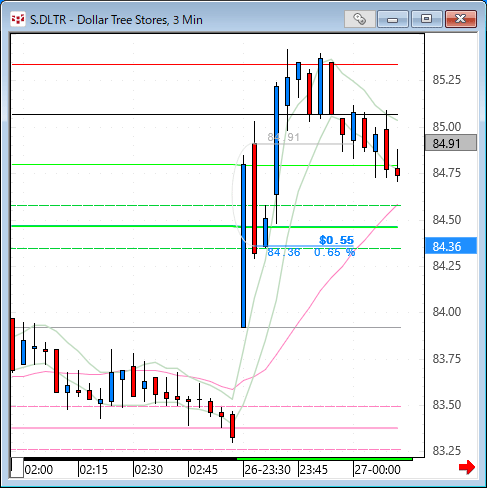The width and height of the screenshot is (487, 488).
Task: Click the CQG chart icon in title bar
Action: tap(18, 19)
